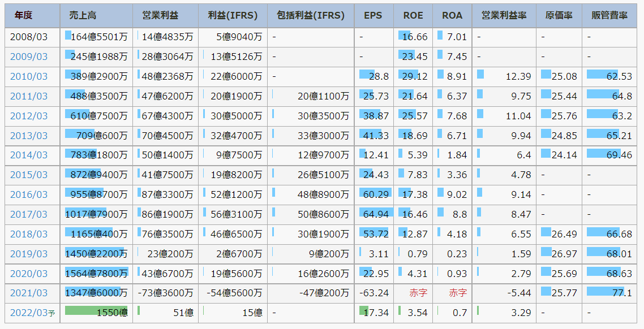Select sales value 164億5501万
Image resolution: width=644 pixels, height=329 pixels.
[x=99, y=37]
